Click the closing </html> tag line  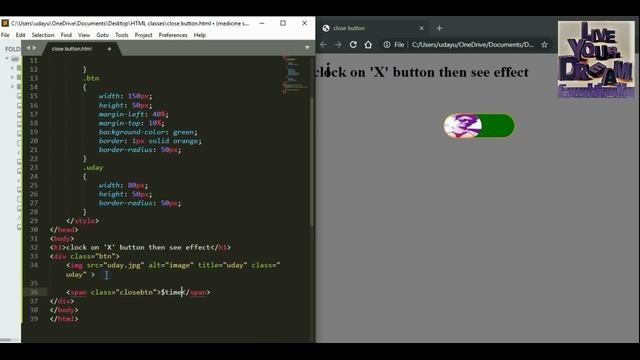(x=64, y=319)
